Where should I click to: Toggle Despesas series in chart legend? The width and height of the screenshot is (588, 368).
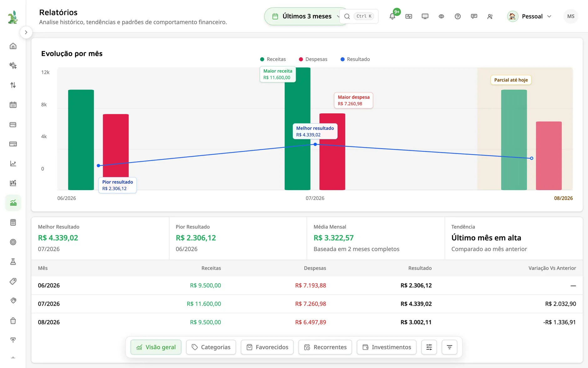click(x=313, y=59)
